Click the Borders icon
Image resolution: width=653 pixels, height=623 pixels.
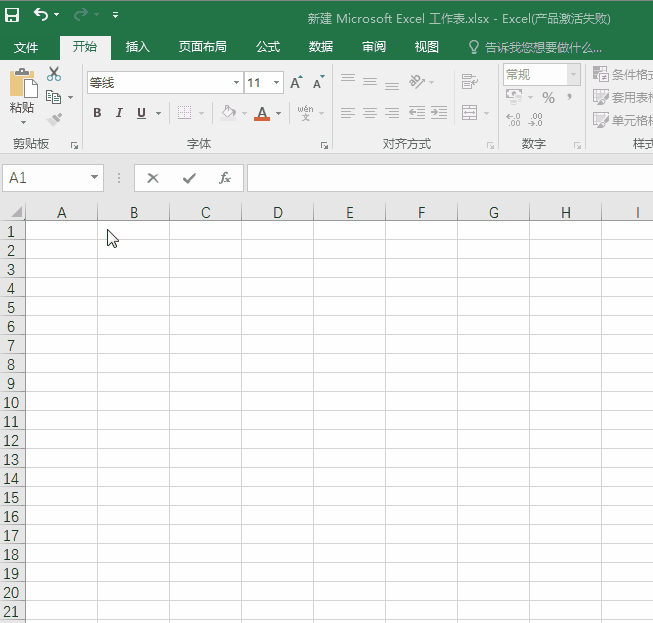coord(184,113)
